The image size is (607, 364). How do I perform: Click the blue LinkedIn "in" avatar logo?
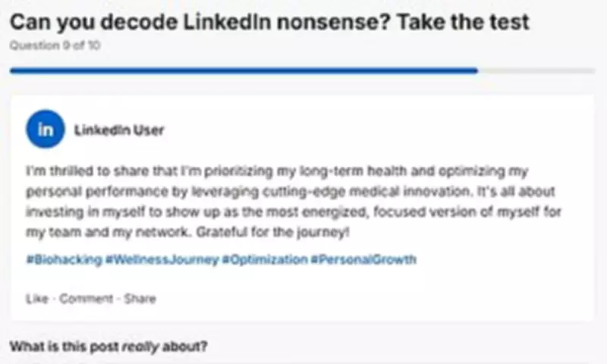click(x=46, y=130)
